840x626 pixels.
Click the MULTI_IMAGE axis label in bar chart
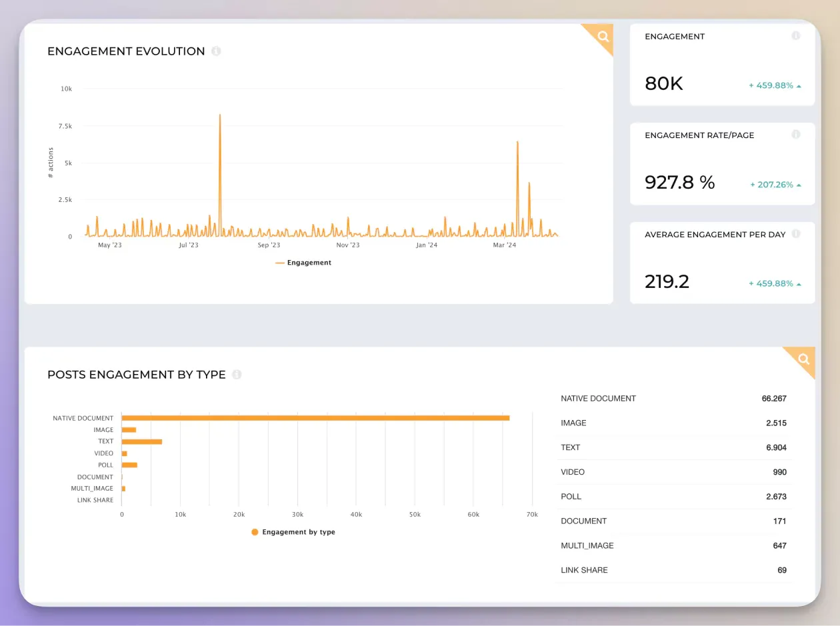click(92, 489)
